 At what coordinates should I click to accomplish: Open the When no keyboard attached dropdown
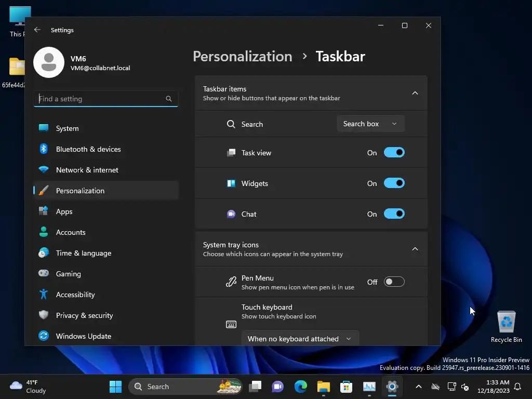click(x=300, y=339)
